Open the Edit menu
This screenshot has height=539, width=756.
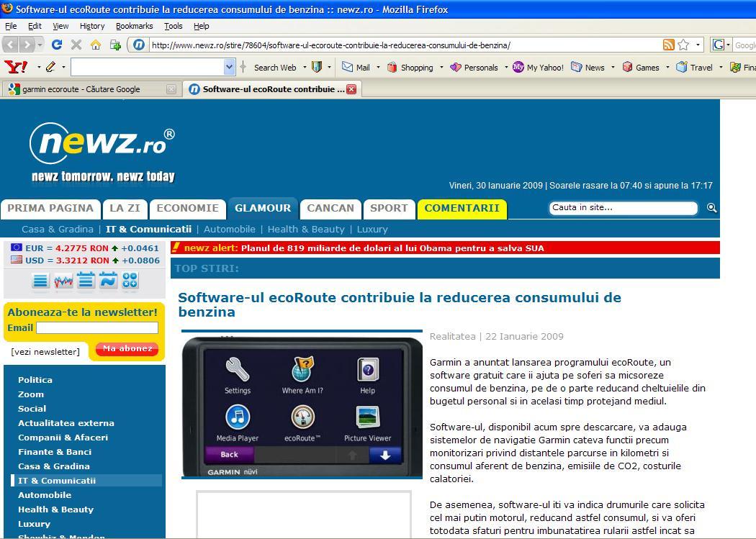click(35, 26)
